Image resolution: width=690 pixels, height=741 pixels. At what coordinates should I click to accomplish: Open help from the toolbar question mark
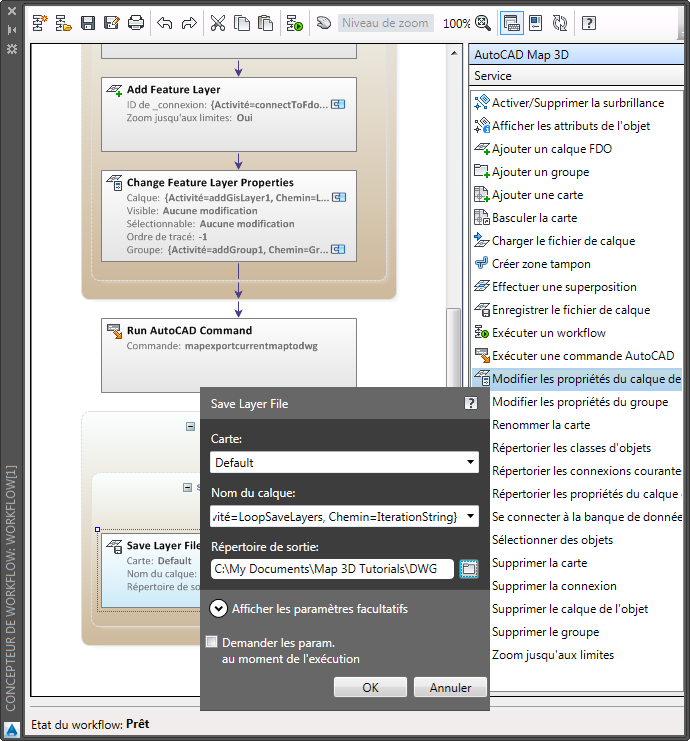[588, 23]
